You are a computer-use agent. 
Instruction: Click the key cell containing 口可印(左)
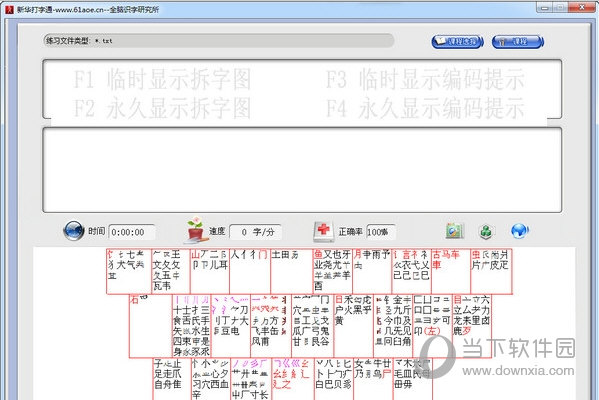click(433, 326)
